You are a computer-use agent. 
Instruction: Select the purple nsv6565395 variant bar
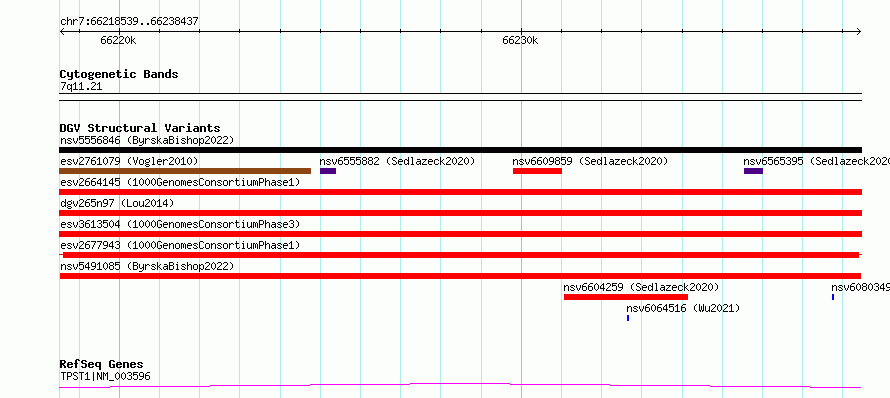click(753, 171)
